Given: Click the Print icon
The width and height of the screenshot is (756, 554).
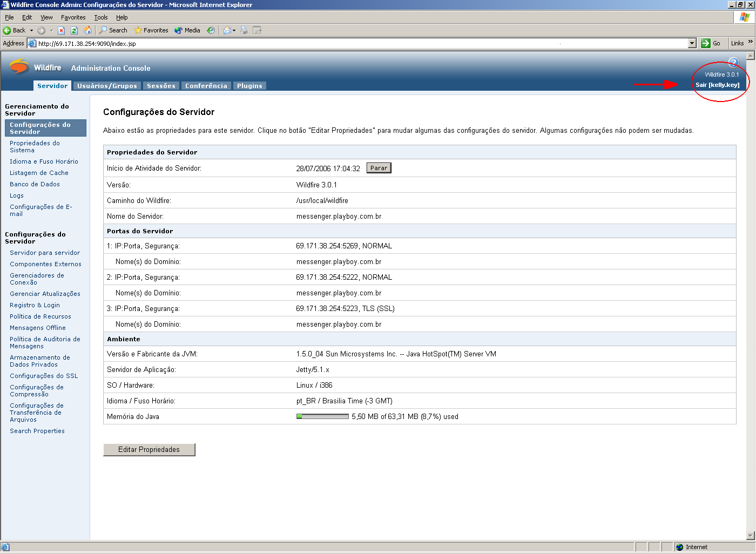Looking at the screenshot, I should click(244, 30).
